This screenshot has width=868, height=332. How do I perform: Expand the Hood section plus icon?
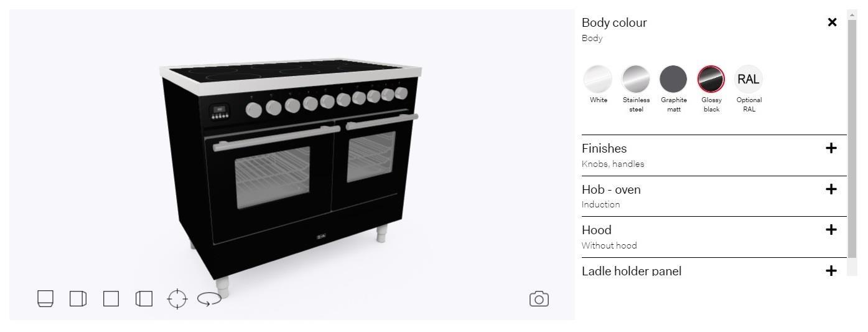[831, 230]
